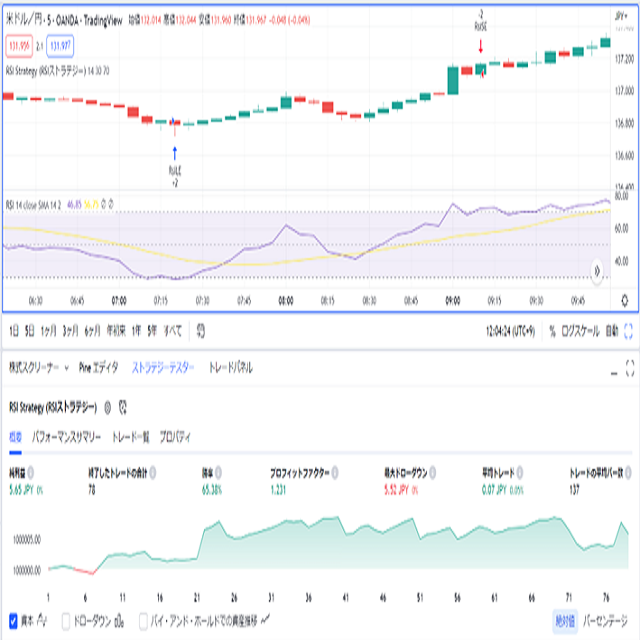Set range to 年初来
This screenshot has height=640, width=640.
[x=116, y=331]
